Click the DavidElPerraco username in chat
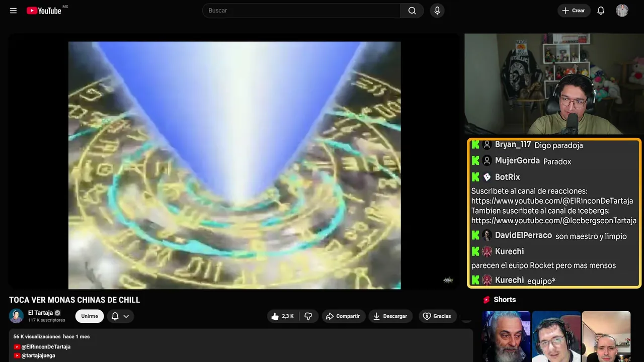This screenshot has height=362, width=644. click(x=523, y=235)
